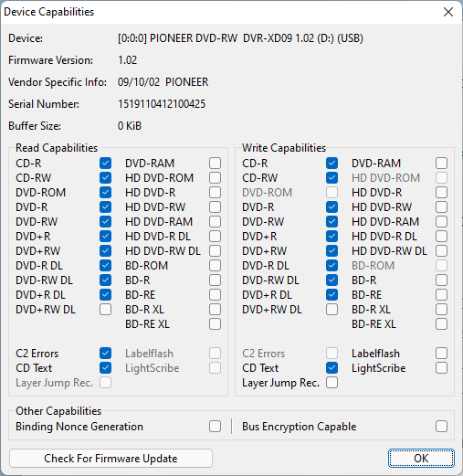Toggle BD-R XL checkbox under Read Capabilities
The image size is (463, 476).
pyautogui.click(x=215, y=310)
